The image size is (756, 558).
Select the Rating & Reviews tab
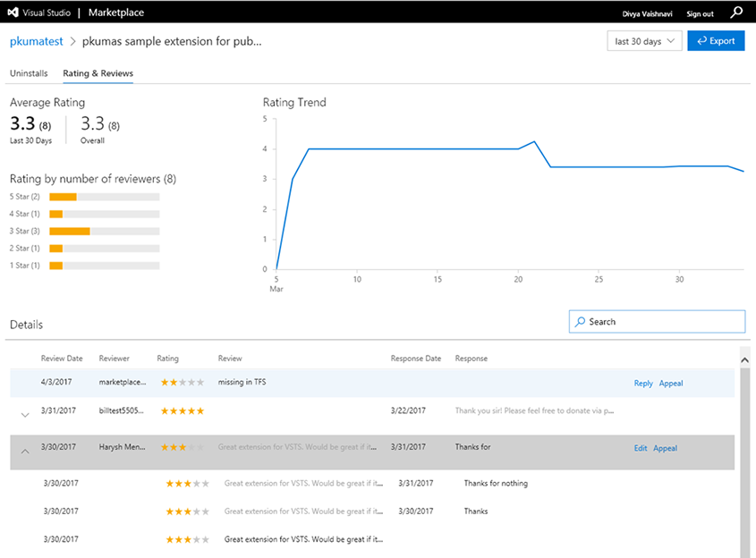98,73
